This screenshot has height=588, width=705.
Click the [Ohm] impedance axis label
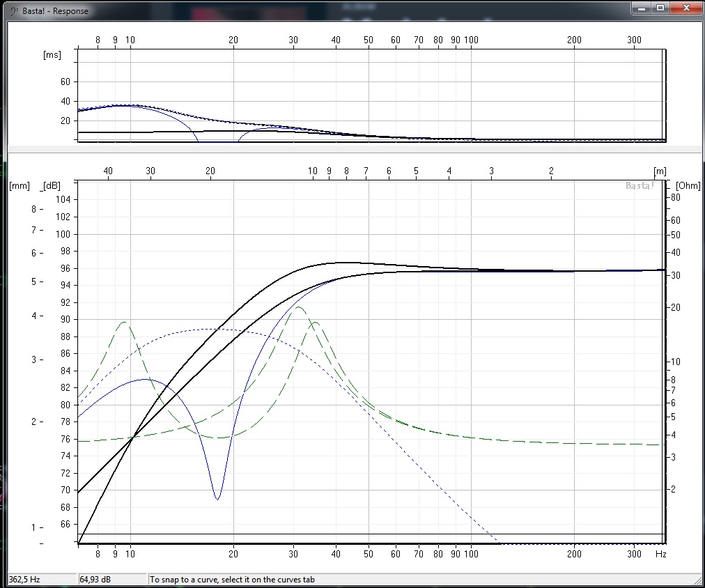(x=688, y=185)
